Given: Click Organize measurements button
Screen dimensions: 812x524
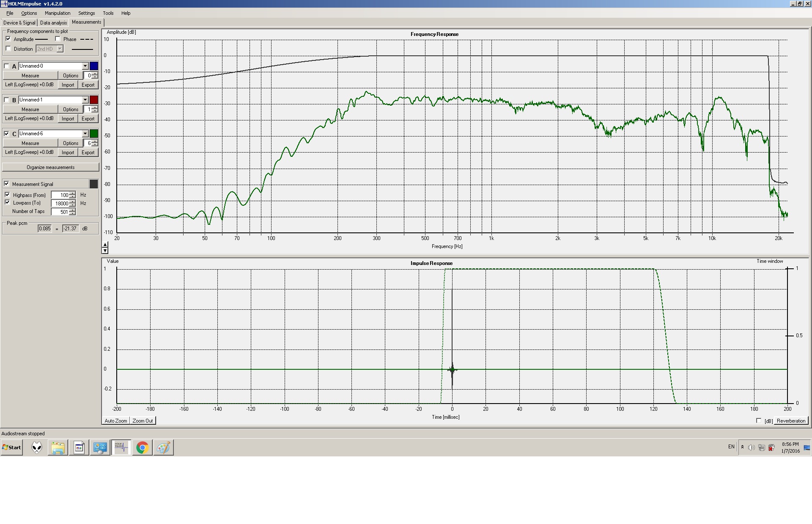Looking at the screenshot, I should (x=51, y=167).
